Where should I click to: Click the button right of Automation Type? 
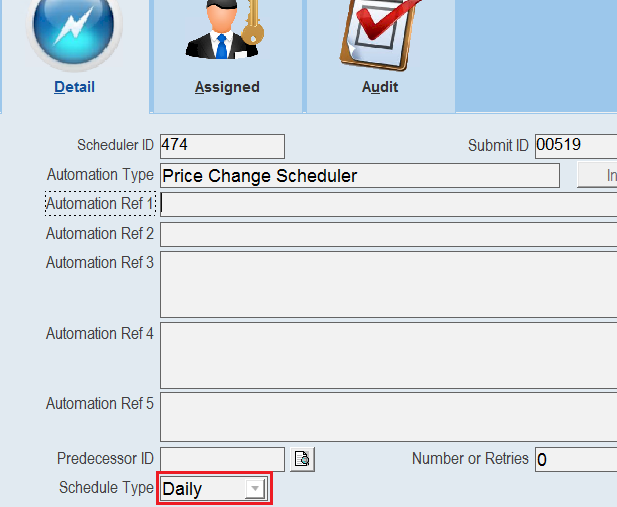coord(597,175)
